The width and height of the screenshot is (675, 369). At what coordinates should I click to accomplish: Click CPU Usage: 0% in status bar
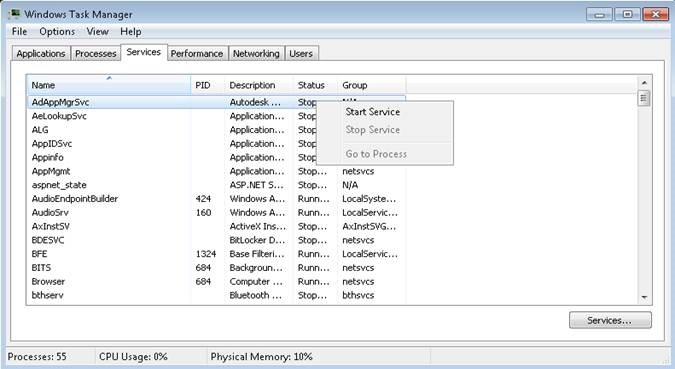pos(133,357)
